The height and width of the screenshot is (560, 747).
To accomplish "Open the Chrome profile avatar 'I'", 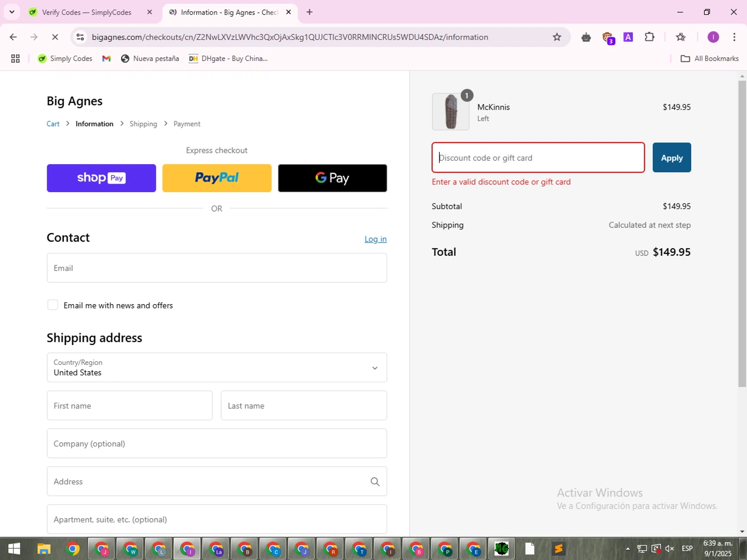I will [x=713, y=37].
